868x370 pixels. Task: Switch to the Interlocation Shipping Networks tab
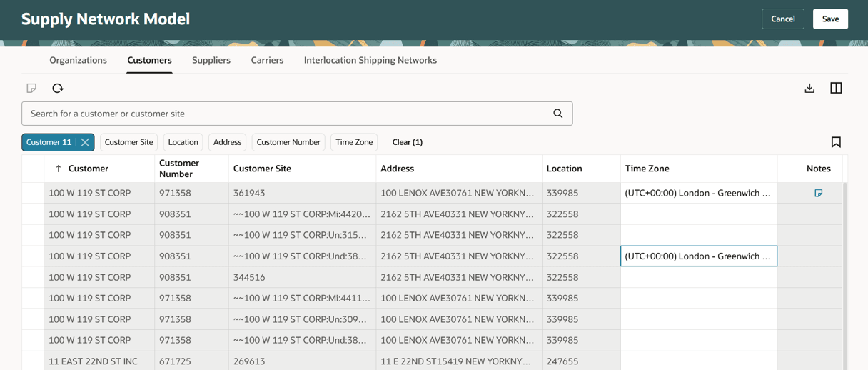coord(370,60)
